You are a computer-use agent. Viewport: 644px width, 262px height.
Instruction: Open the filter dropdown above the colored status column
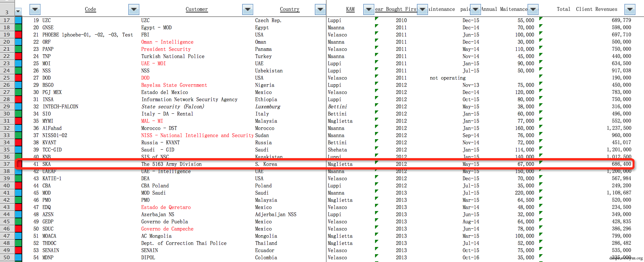(x=18, y=12)
